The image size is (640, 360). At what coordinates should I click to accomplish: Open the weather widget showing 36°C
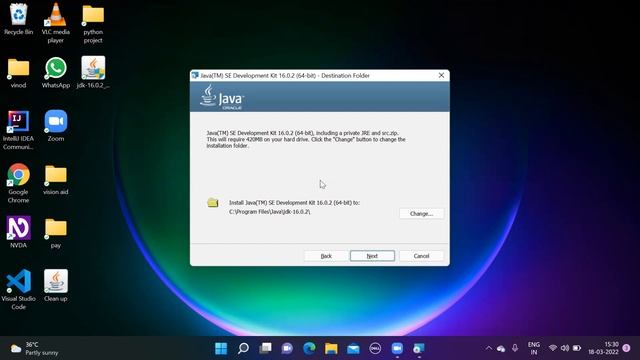35,349
